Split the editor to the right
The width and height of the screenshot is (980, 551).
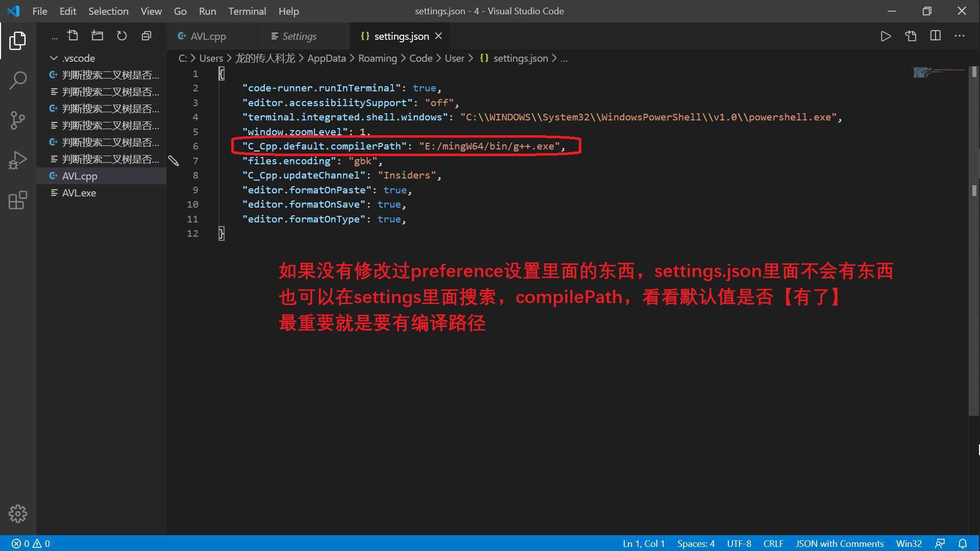[x=935, y=36]
